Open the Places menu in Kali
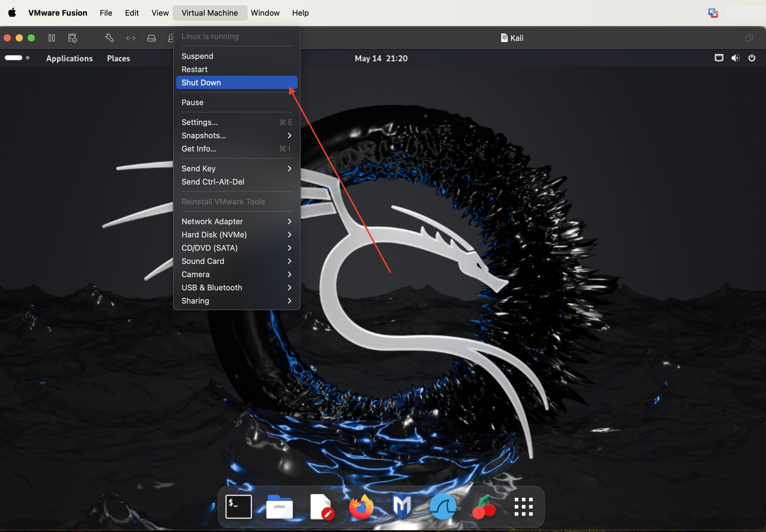This screenshot has height=532, width=766. point(118,58)
